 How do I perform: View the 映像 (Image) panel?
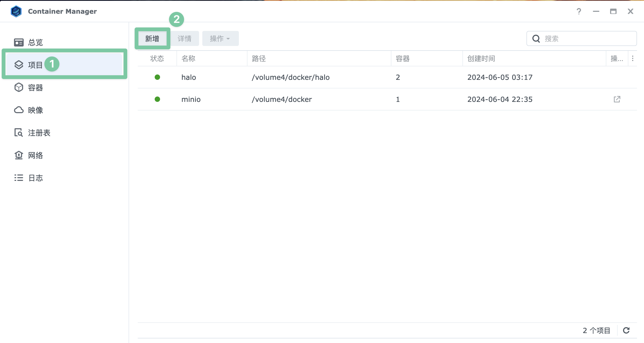click(35, 110)
